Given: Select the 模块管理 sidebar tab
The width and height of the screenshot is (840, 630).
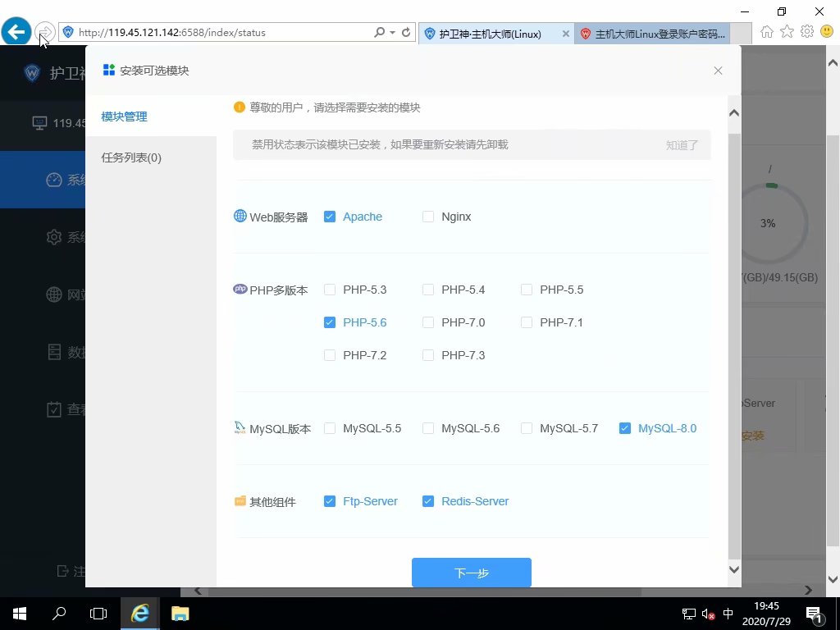Looking at the screenshot, I should (x=125, y=116).
